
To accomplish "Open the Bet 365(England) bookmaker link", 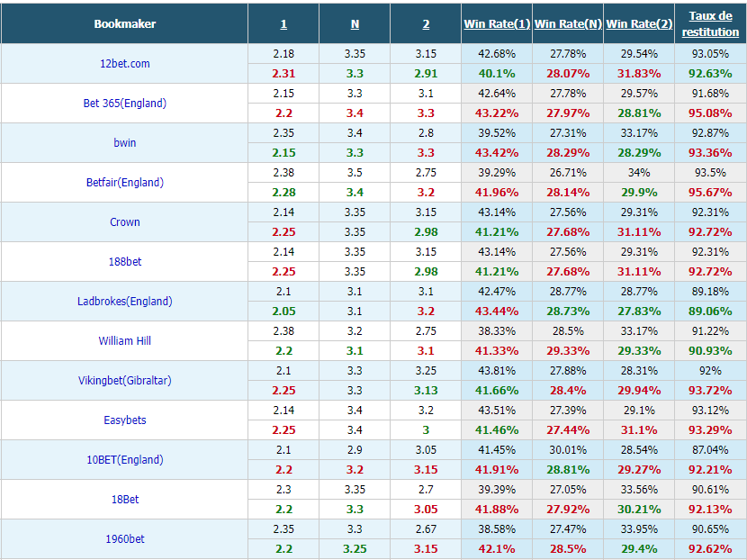I will tap(125, 103).
